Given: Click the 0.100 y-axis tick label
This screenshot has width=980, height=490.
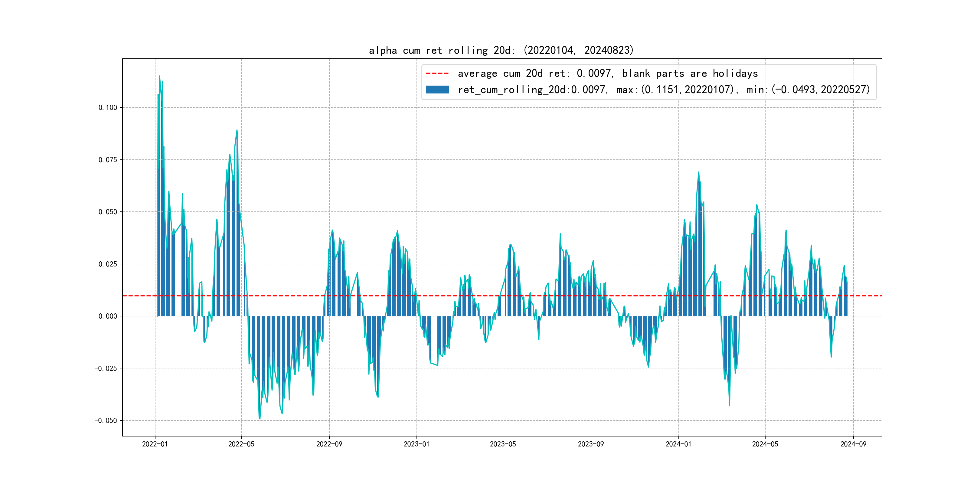Looking at the screenshot, I should (x=108, y=108).
